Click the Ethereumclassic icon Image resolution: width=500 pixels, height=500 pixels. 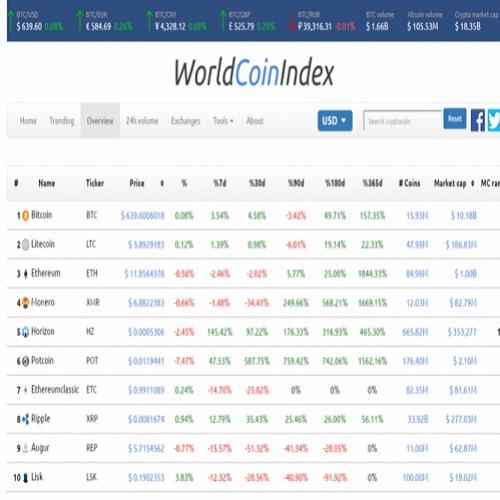pos(25,390)
